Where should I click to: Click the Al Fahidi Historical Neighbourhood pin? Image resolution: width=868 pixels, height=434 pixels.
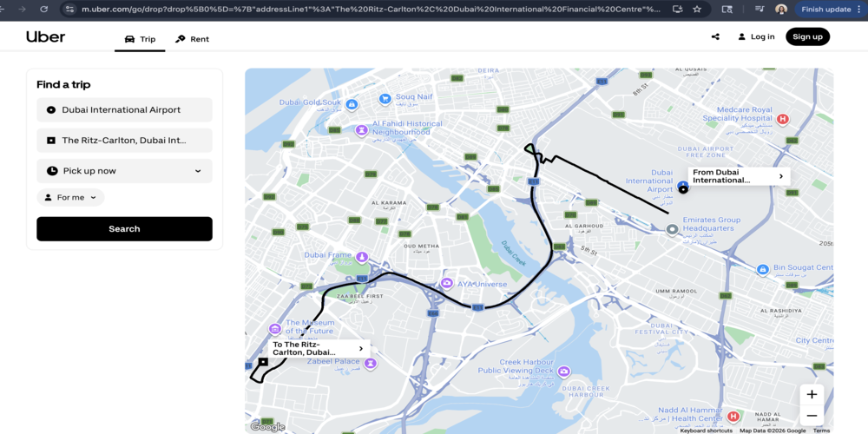pos(361,130)
